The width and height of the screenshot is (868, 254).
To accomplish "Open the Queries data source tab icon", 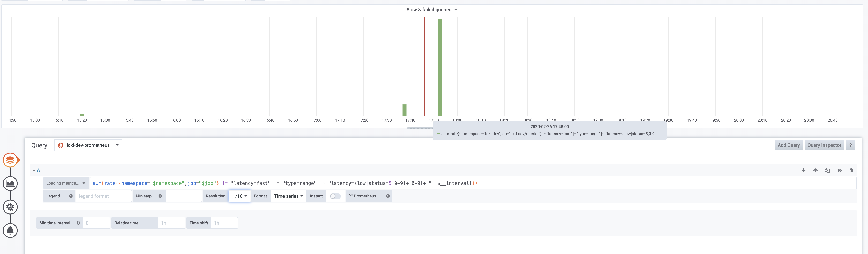I will [x=10, y=160].
